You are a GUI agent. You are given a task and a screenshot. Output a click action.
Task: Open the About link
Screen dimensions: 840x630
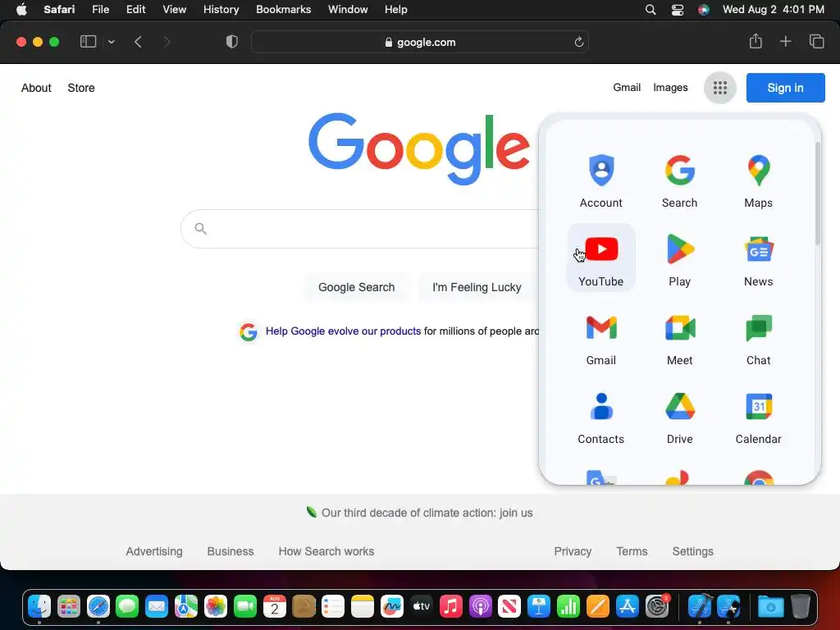coord(36,88)
